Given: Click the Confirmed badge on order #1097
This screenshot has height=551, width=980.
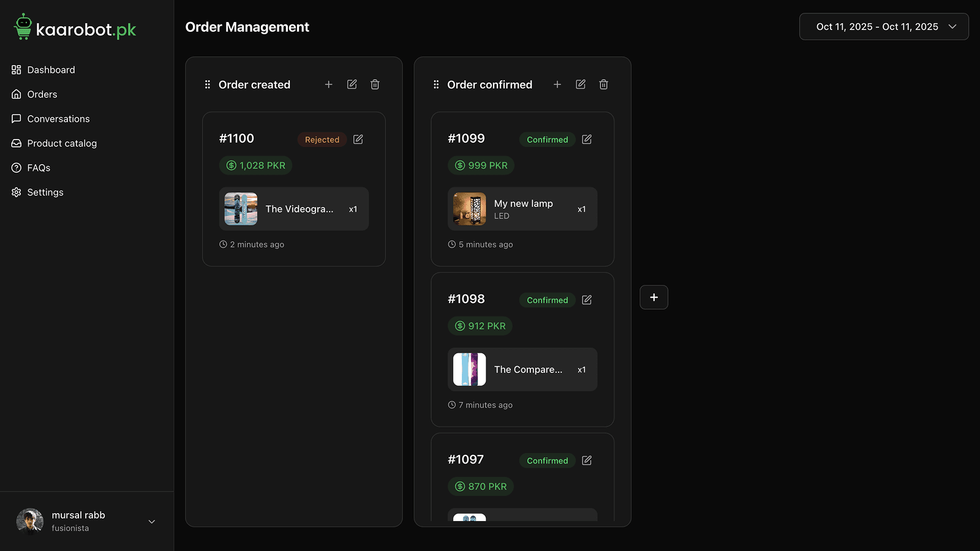Looking at the screenshot, I should (548, 460).
